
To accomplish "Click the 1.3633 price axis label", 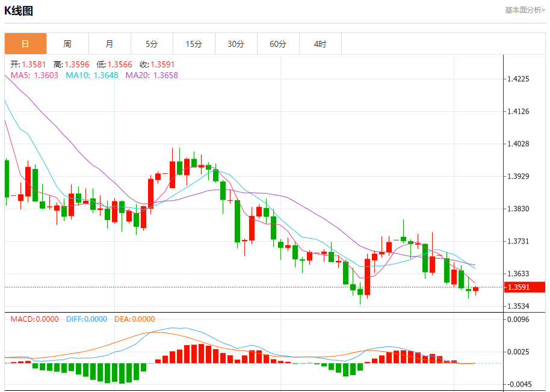I will tap(519, 274).
